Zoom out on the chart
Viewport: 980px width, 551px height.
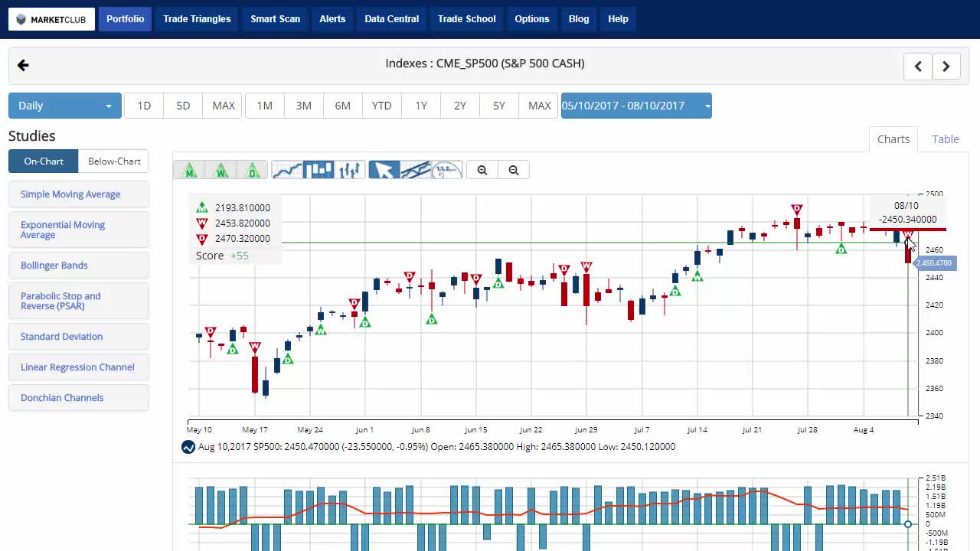(514, 170)
